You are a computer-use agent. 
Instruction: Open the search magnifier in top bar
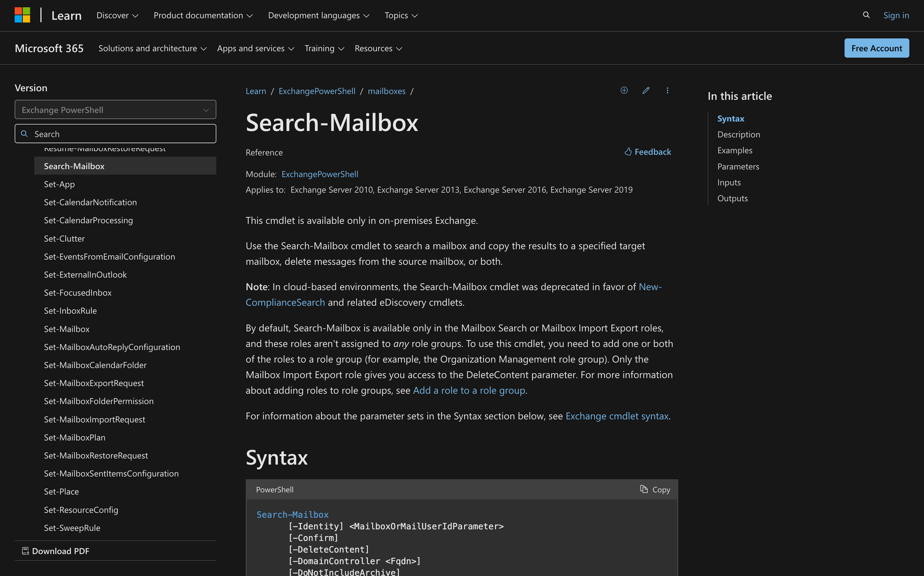866,15
